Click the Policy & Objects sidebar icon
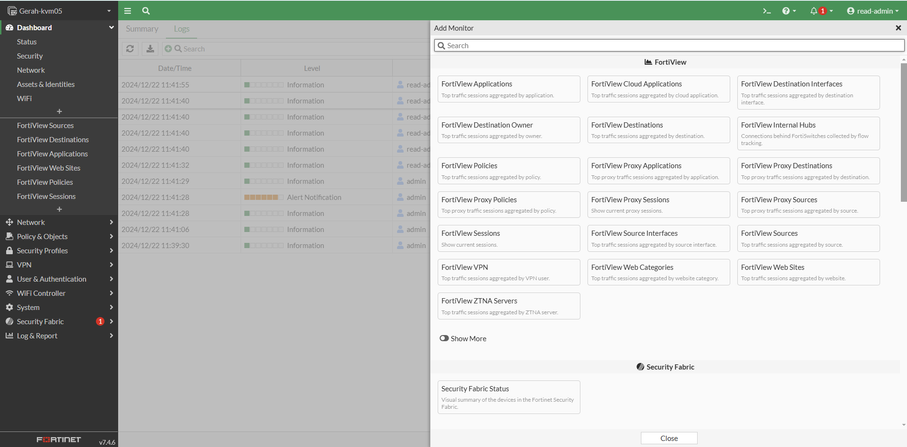The image size is (907, 447). coord(9,237)
